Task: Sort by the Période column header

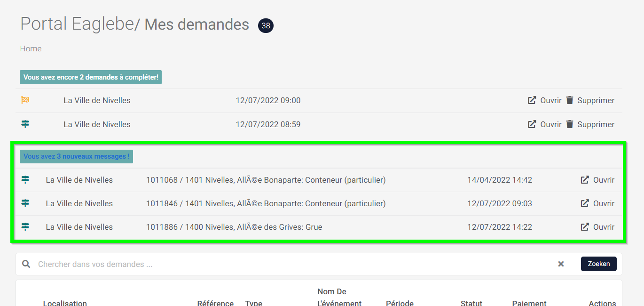Action: 400,303
